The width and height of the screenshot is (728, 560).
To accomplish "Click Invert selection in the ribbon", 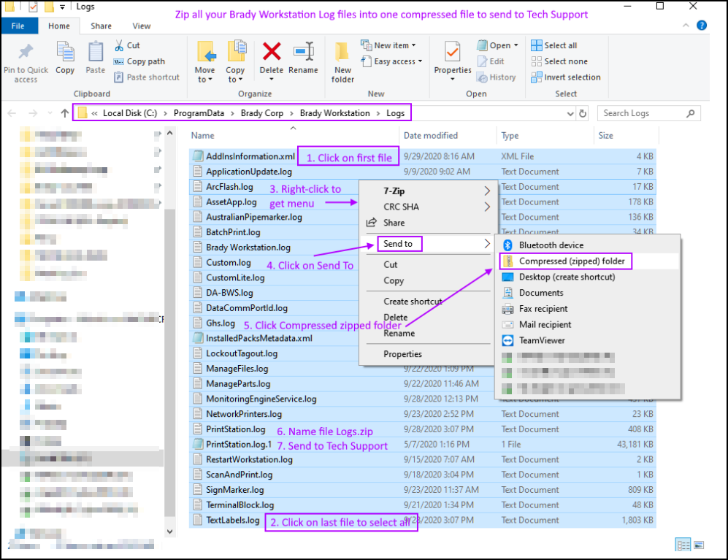I will pyautogui.click(x=565, y=77).
